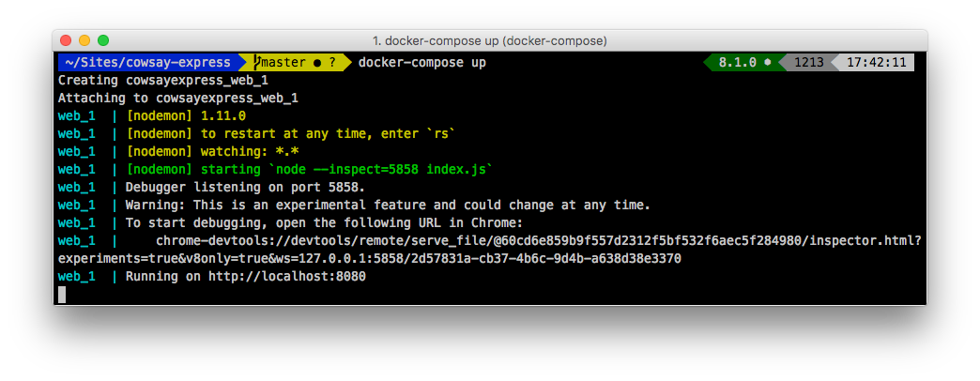Click the master branch prompt segment
980x381 pixels.
coord(297,63)
